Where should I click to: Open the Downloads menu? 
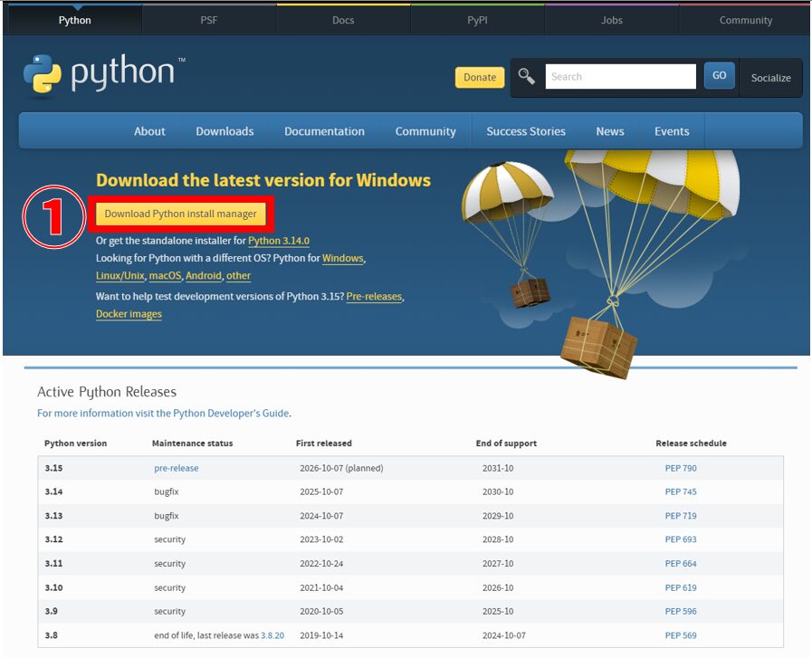click(224, 131)
